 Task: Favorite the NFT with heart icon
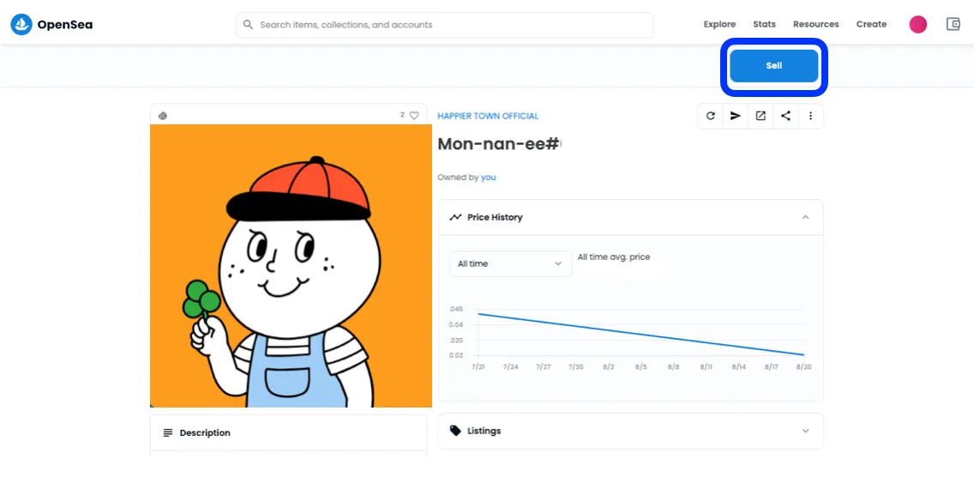pos(414,115)
